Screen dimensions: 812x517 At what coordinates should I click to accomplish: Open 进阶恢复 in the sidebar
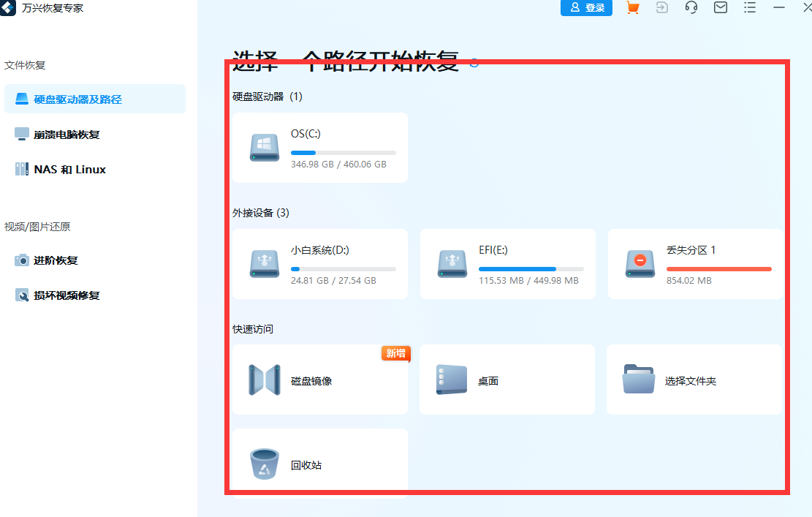(x=22, y=260)
